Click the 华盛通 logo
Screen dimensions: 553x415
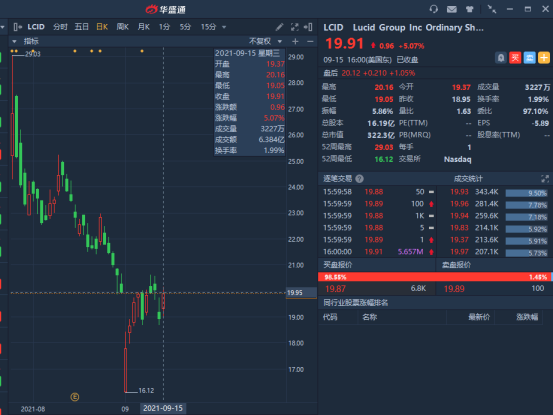(x=166, y=9)
